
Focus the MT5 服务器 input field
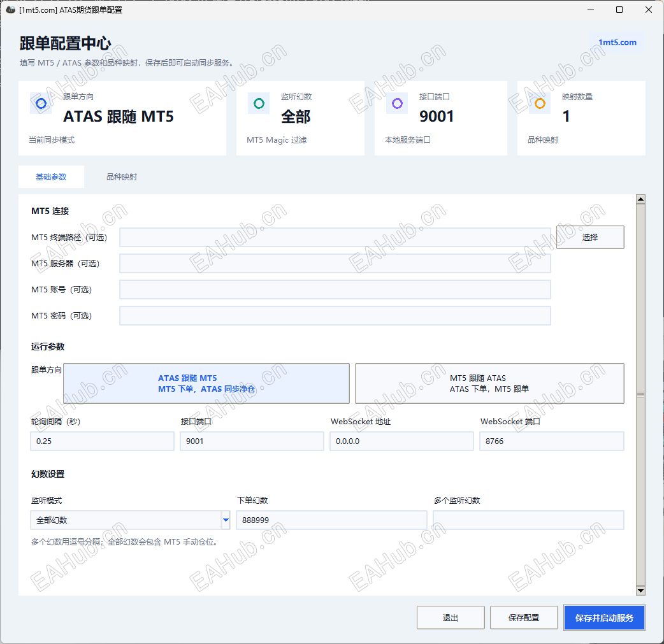335,263
